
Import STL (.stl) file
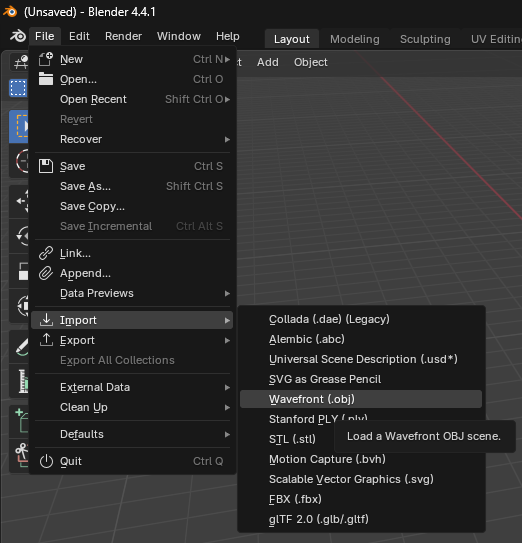[x=293, y=439]
